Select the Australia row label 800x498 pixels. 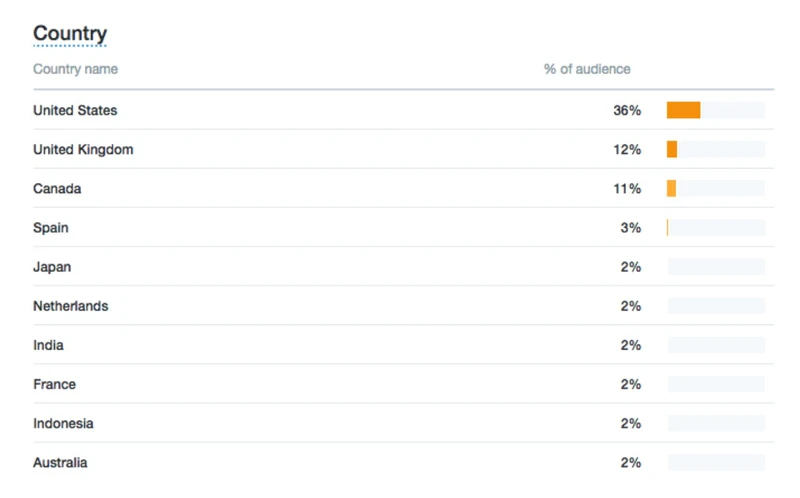60,463
